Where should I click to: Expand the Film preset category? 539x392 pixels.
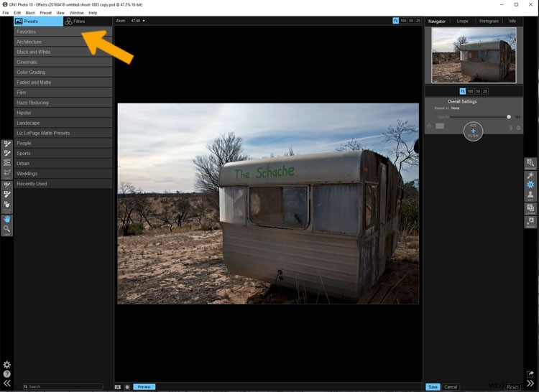click(63, 93)
